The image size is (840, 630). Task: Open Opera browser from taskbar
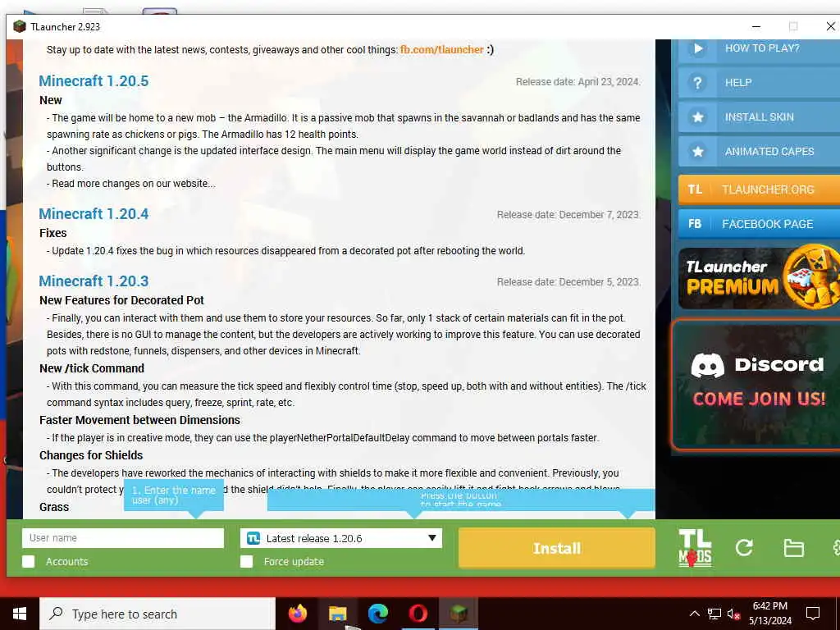418,614
